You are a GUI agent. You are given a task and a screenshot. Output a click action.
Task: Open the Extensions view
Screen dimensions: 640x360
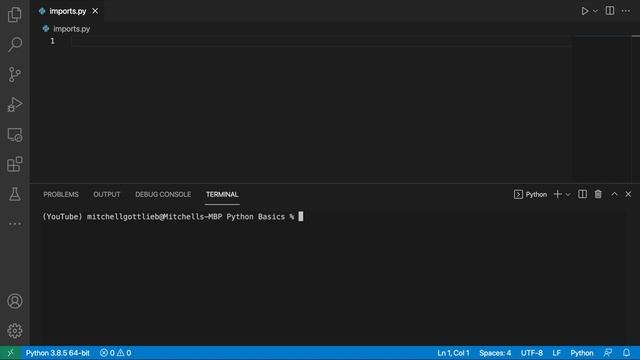pyautogui.click(x=15, y=164)
